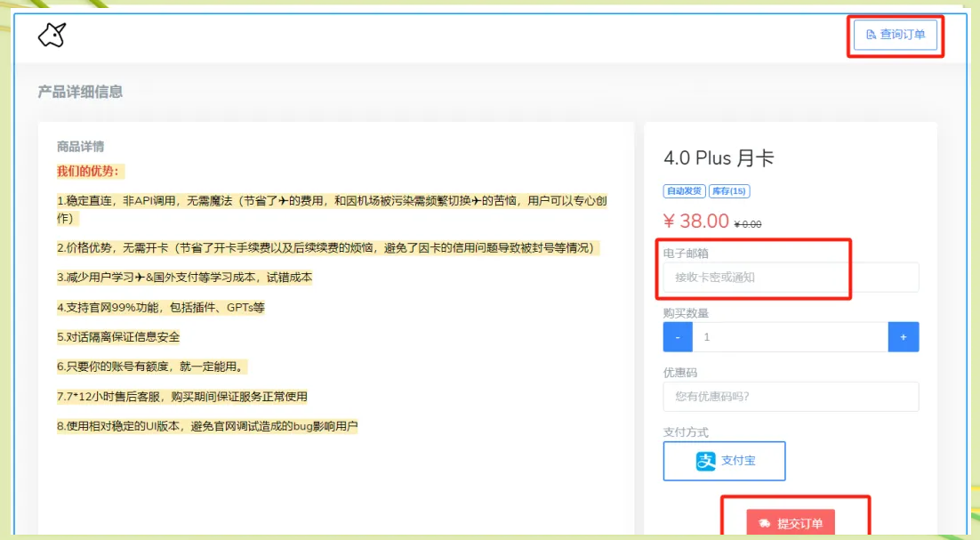Click the 自动发货 tag badge

point(684,191)
